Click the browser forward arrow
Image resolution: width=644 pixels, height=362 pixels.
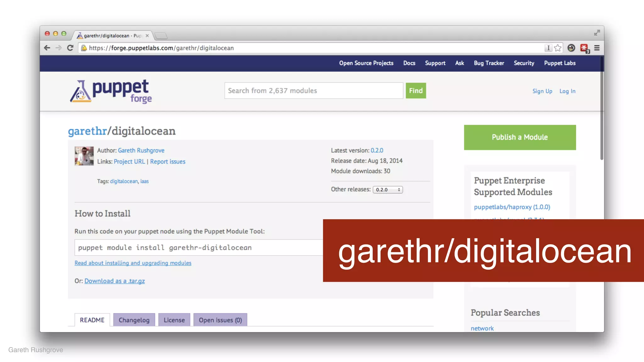coord(58,48)
